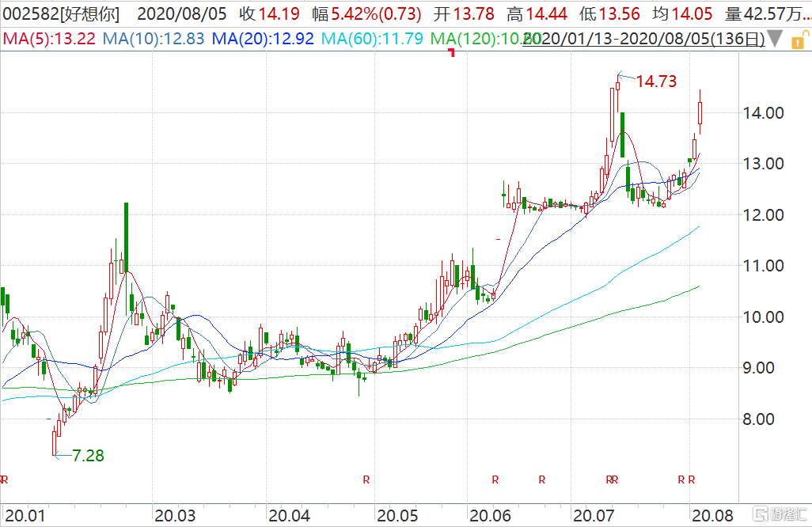This screenshot has width=812, height=527.
Task: Click the 20.01 date axis label
Action: pyautogui.click(x=25, y=516)
